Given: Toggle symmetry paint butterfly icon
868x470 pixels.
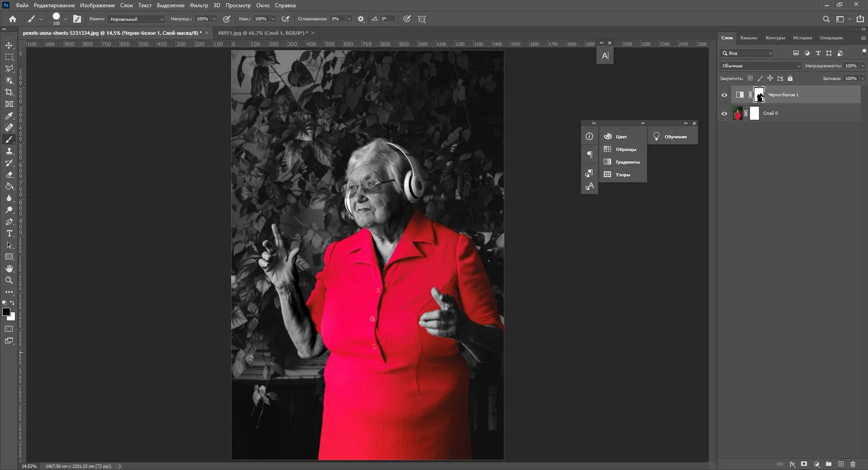Looking at the screenshot, I should coord(422,19).
